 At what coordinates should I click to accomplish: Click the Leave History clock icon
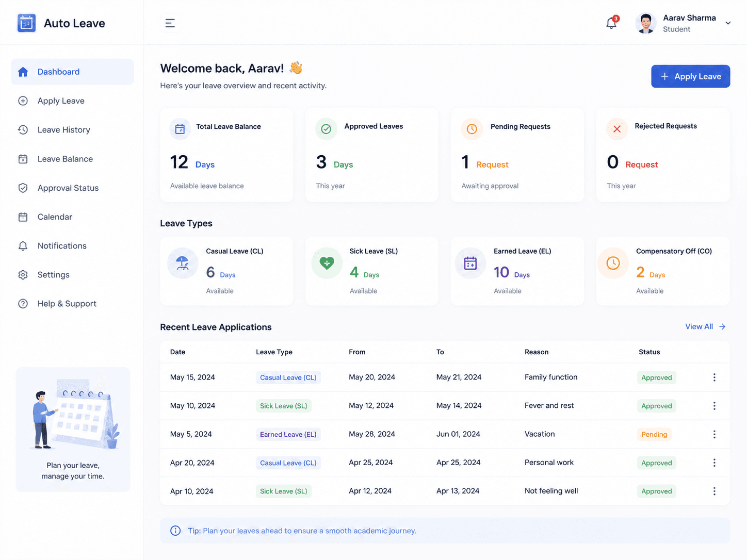point(23,130)
